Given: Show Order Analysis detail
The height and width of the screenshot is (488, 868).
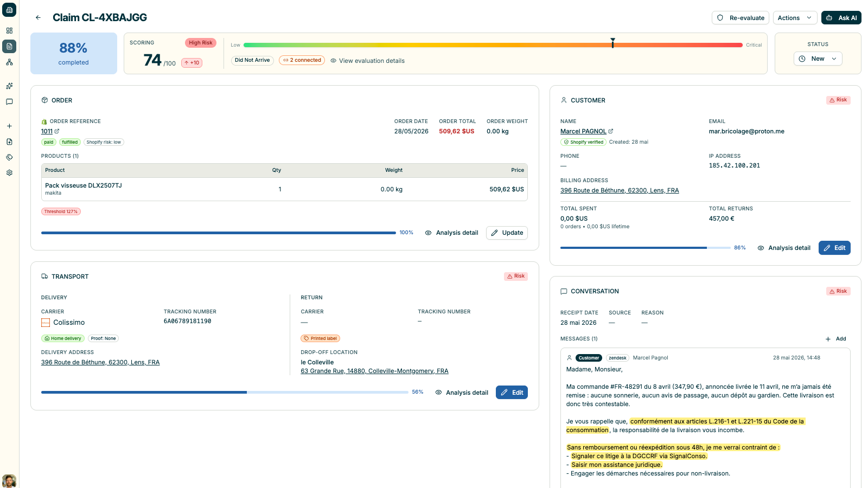Looking at the screenshot, I should (x=451, y=233).
